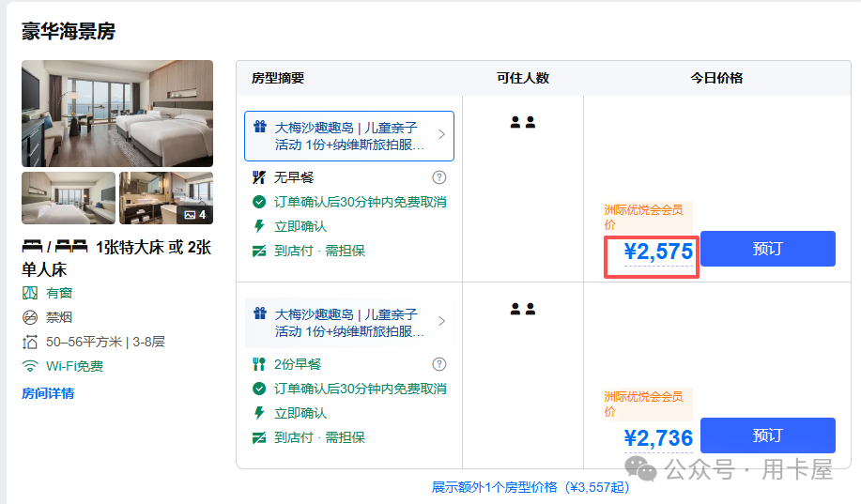
Task: Click free cancellation text in 无早餐 rate
Action: (361, 202)
